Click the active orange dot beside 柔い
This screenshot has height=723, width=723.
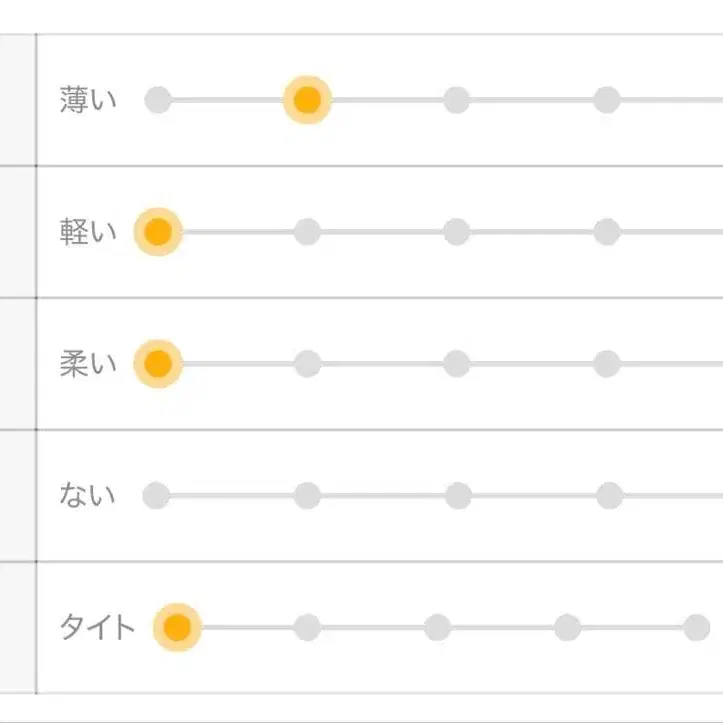(158, 364)
